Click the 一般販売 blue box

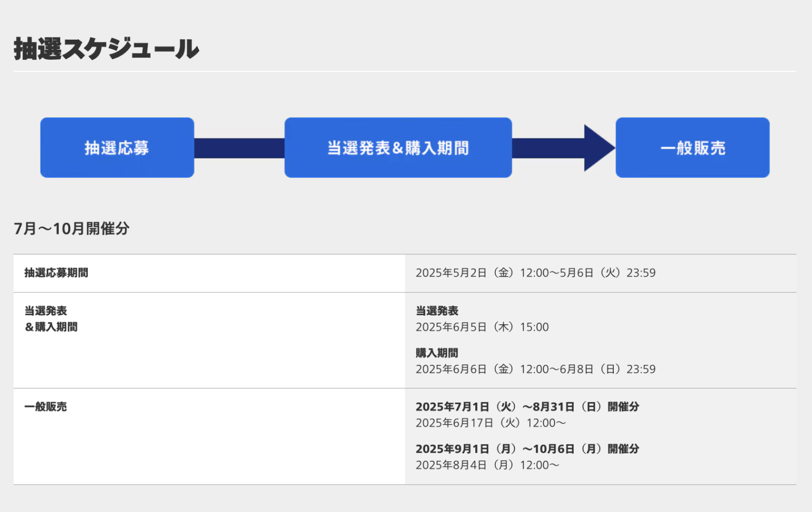coord(693,148)
